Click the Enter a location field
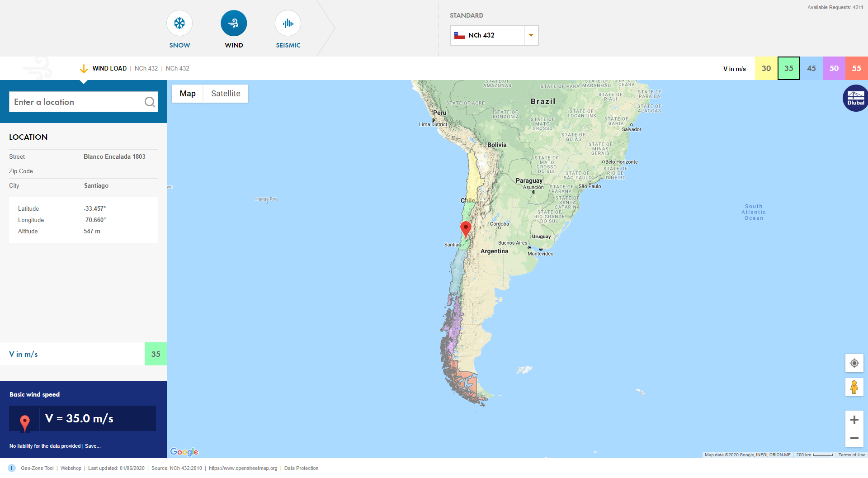 click(x=84, y=102)
